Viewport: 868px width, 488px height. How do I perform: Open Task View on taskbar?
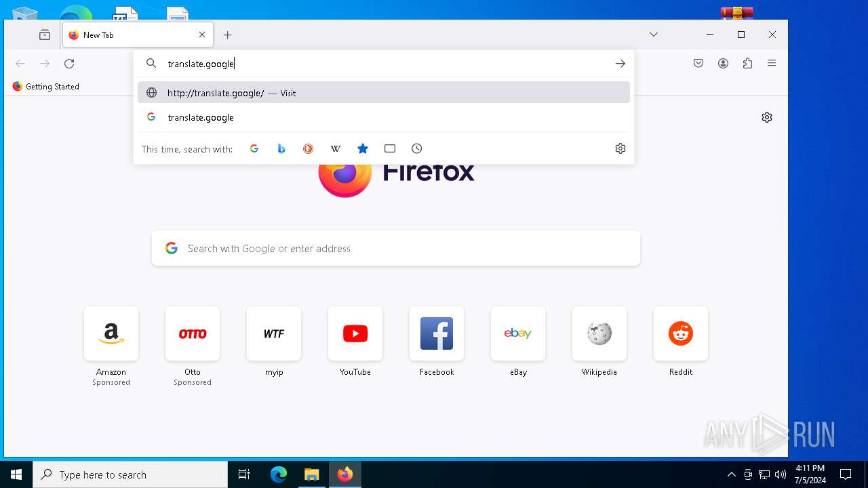pos(244,474)
